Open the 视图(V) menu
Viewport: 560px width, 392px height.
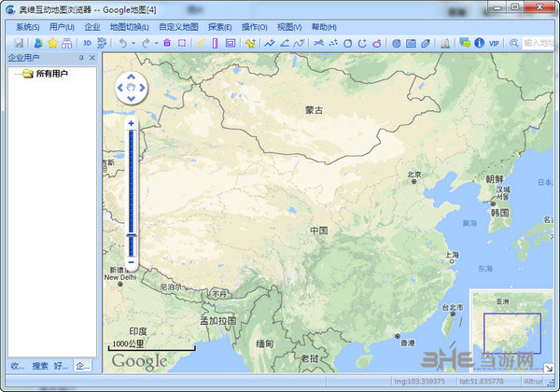[x=289, y=27]
